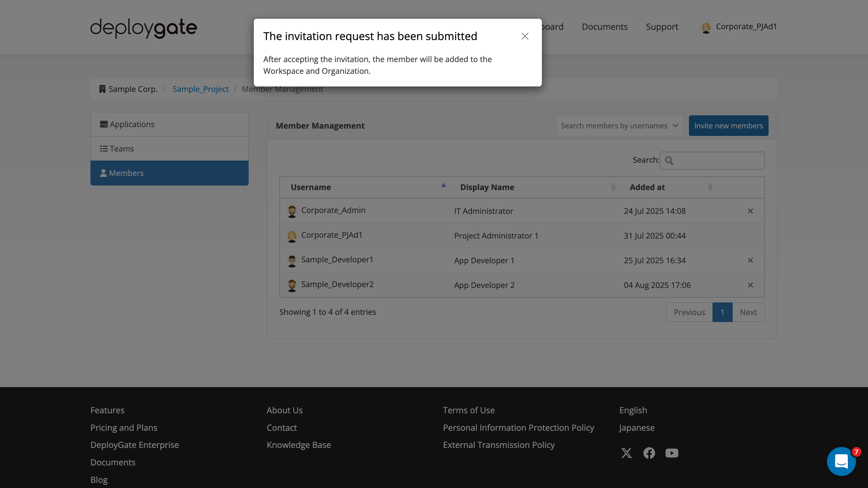868x488 pixels.
Task: Navigate to Sample_Project via breadcrumb
Action: [x=200, y=89]
